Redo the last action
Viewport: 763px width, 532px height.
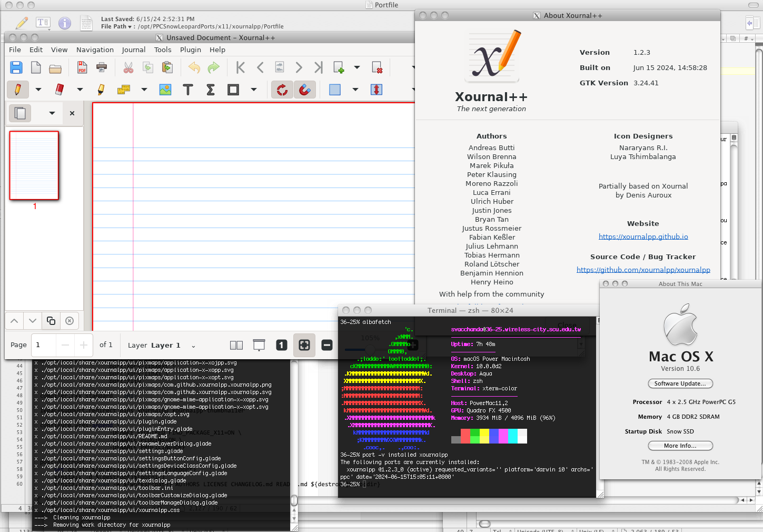point(213,67)
